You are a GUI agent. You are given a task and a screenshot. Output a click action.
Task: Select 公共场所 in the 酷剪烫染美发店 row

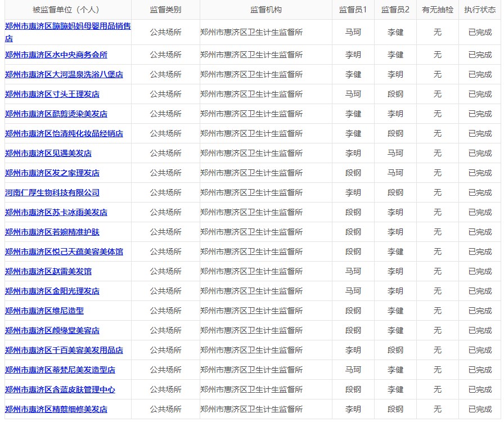(x=165, y=114)
